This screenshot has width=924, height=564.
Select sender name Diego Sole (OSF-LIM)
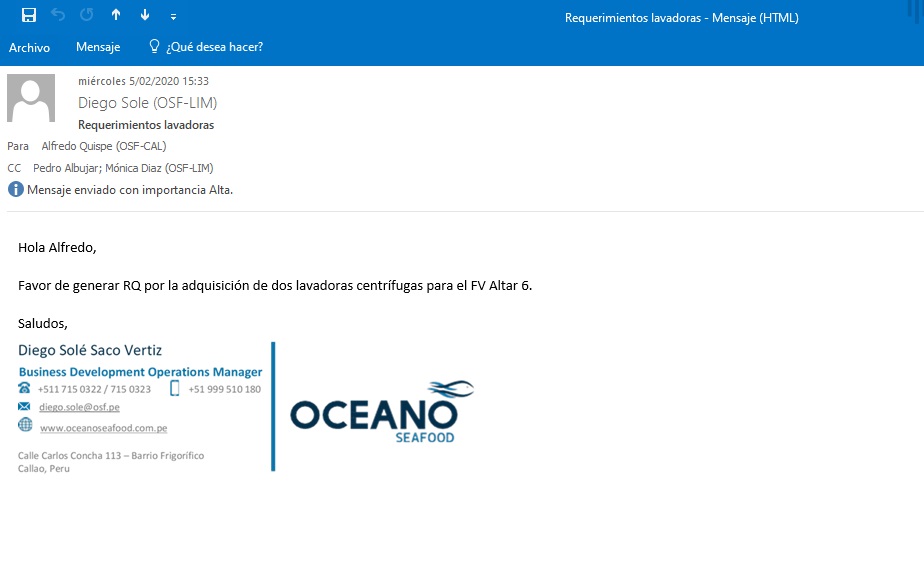click(147, 103)
